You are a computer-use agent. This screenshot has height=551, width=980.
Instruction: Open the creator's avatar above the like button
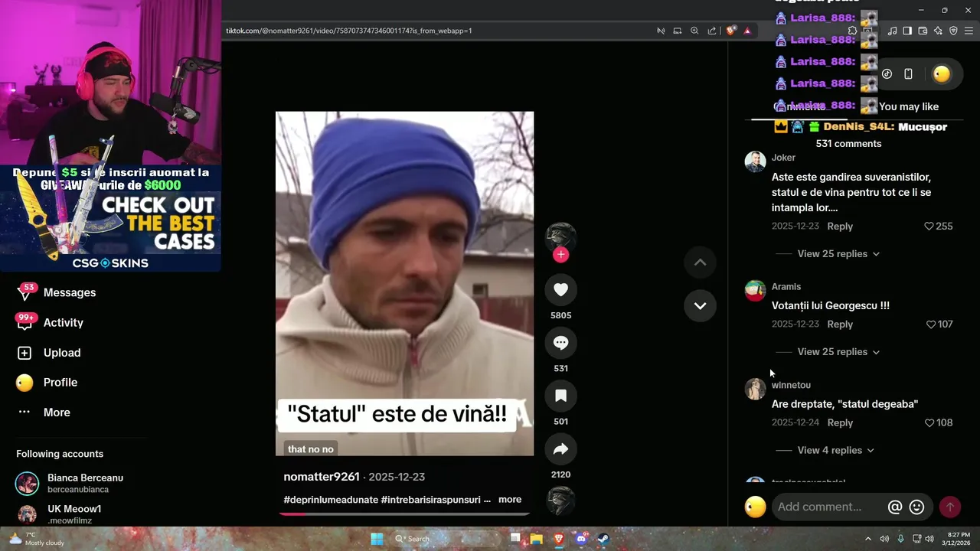560,237
